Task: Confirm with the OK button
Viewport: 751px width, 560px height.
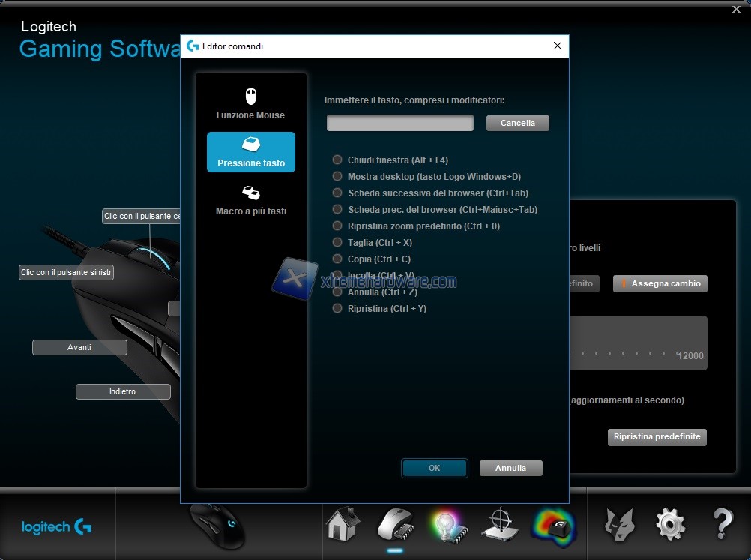Action: pyautogui.click(x=435, y=468)
